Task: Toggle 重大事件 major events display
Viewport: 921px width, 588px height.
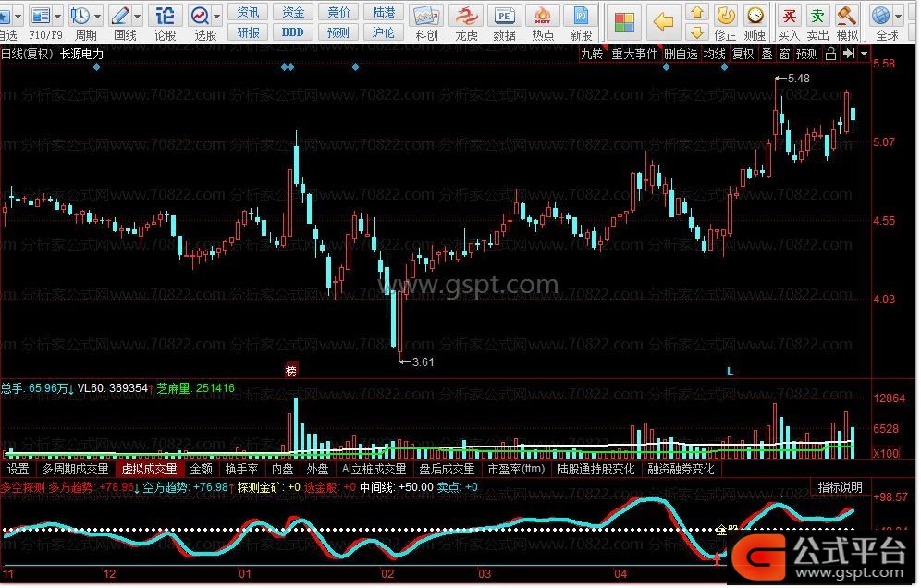Action: pos(634,54)
